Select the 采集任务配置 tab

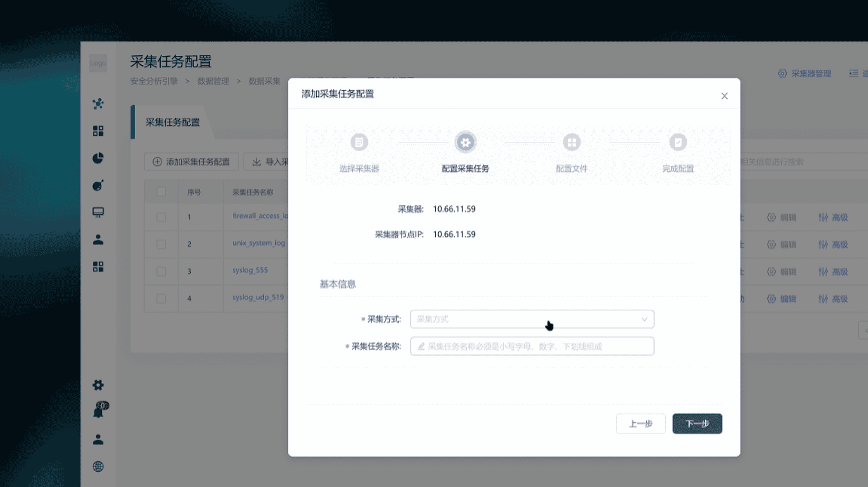(173, 122)
